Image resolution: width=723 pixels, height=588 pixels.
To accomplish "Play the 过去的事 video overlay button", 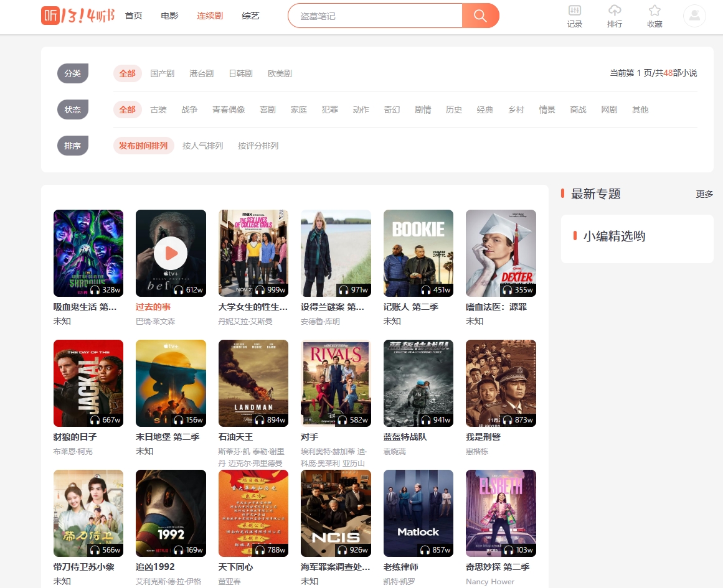I will 171,253.
